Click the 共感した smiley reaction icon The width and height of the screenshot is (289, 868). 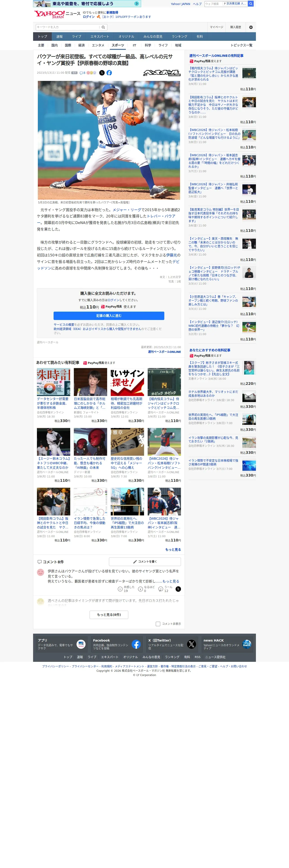coord(120,589)
